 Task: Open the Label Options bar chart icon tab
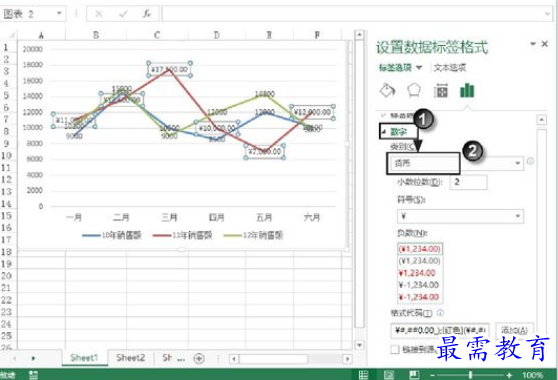click(467, 90)
